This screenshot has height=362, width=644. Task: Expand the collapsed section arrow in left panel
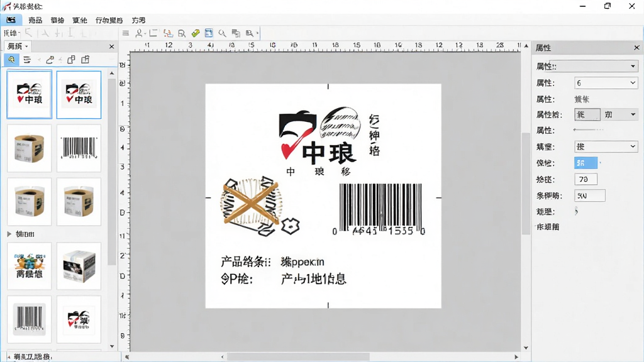pyautogui.click(x=9, y=234)
